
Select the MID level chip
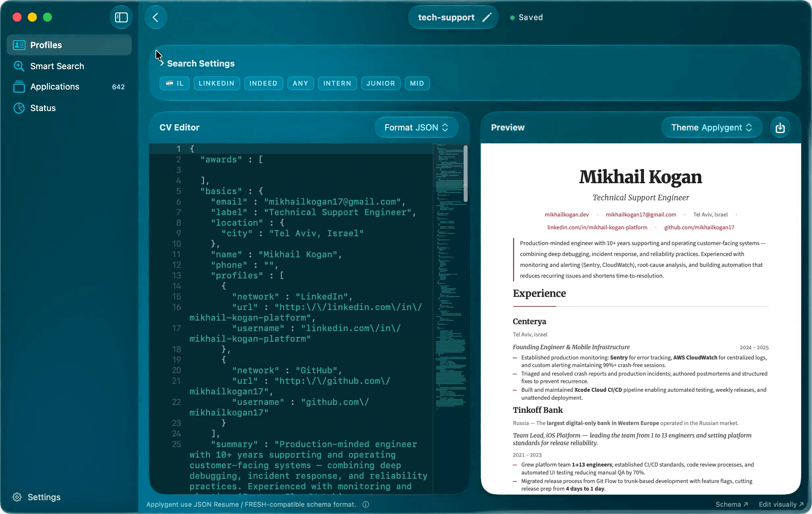pyautogui.click(x=417, y=83)
